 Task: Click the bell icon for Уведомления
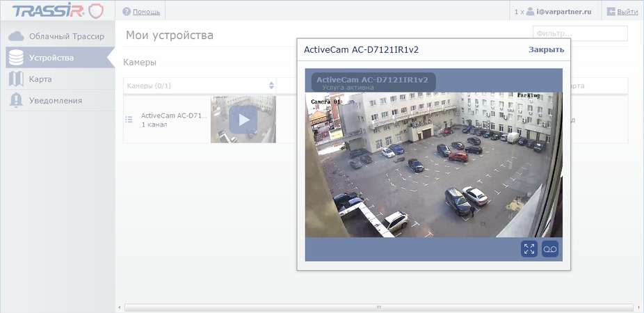[x=16, y=101]
